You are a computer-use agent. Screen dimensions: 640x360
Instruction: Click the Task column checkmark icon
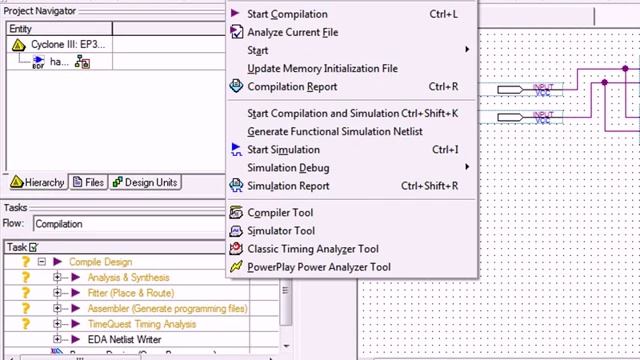[33, 247]
